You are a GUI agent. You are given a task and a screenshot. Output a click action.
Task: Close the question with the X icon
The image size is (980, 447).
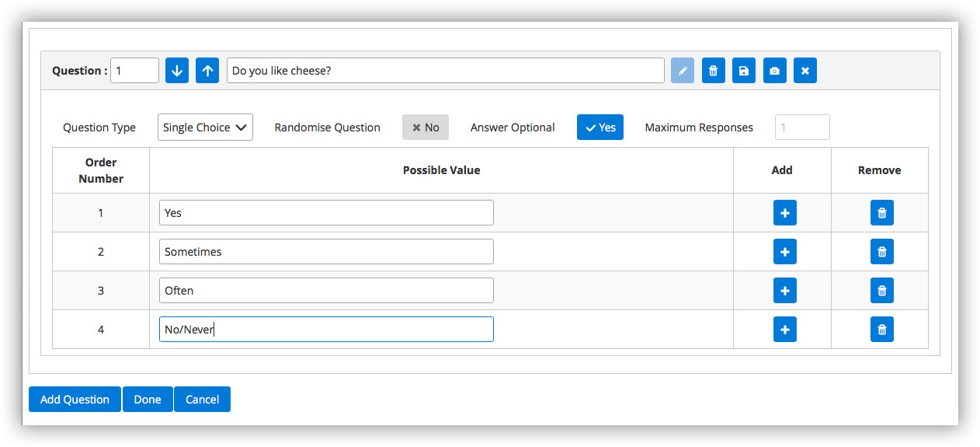805,71
